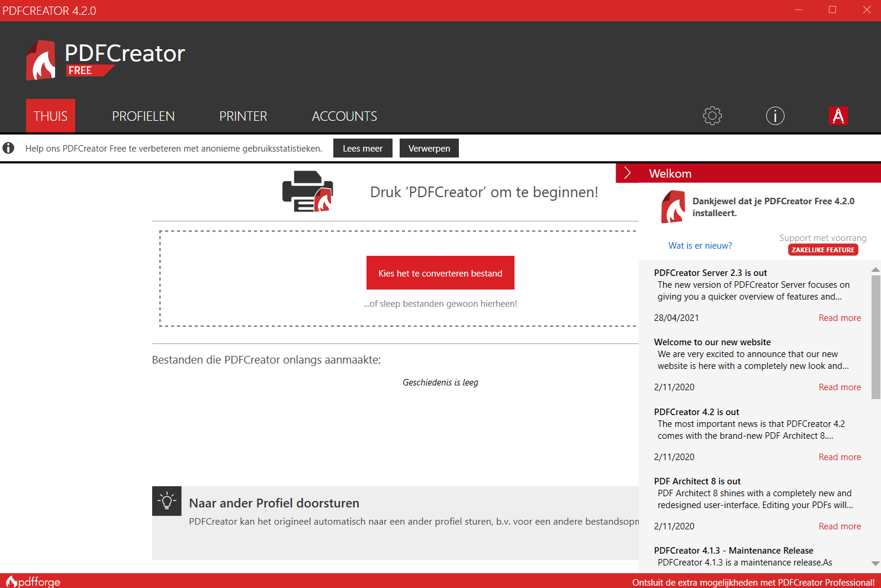This screenshot has height=588, width=881.
Task: Click Kies het te converteren bestand button
Action: pos(440,273)
